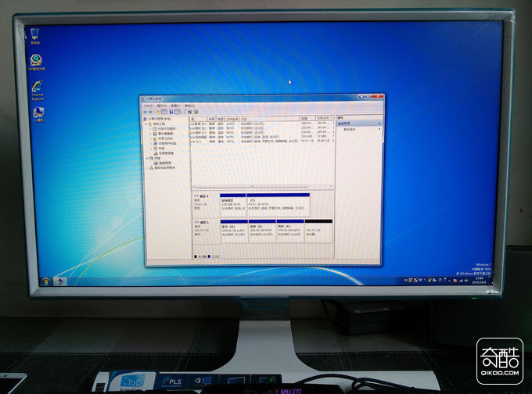
Task: Expand Services and Applications node
Action: pos(148,167)
